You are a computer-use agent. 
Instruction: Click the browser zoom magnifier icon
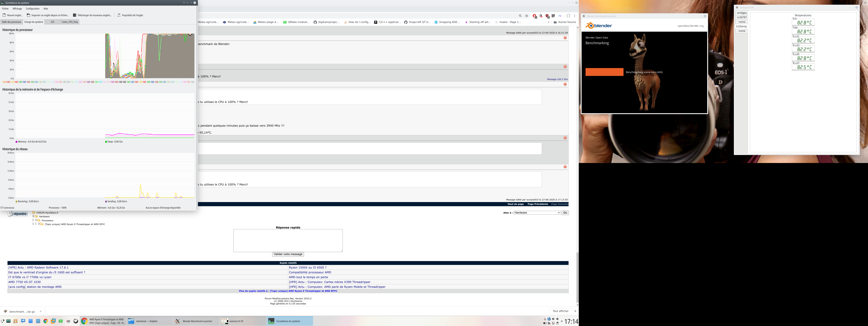(x=520, y=16)
